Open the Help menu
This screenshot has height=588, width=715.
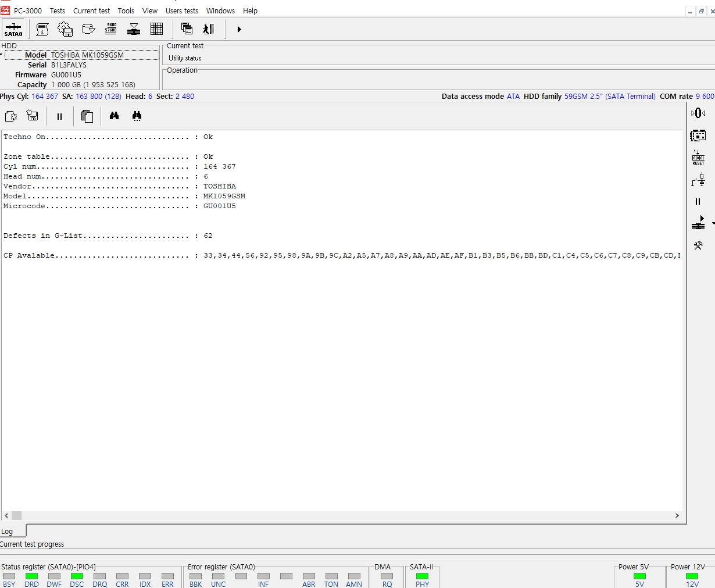(x=251, y=11)
